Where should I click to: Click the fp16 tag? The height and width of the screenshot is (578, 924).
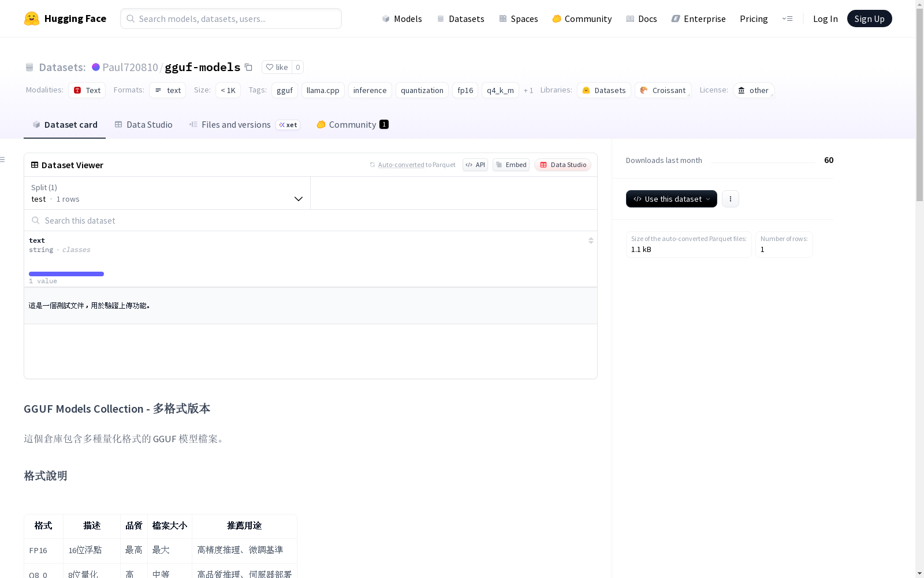point(465,90)
